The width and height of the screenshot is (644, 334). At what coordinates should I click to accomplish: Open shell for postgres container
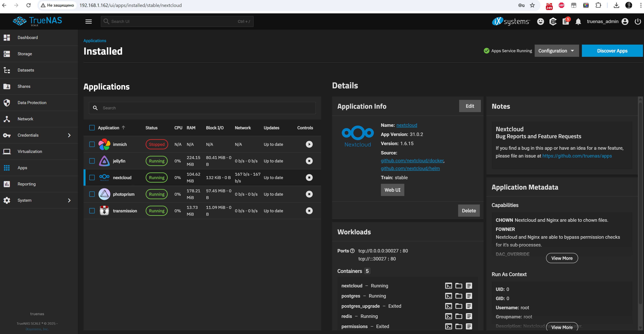tap(448, 296)
